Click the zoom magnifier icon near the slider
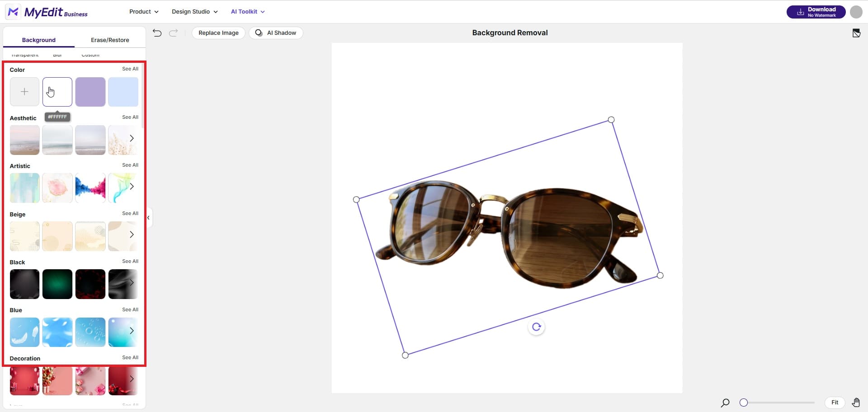Image resolution: width=868 pixels, height=412 pixels. point(725,403)
